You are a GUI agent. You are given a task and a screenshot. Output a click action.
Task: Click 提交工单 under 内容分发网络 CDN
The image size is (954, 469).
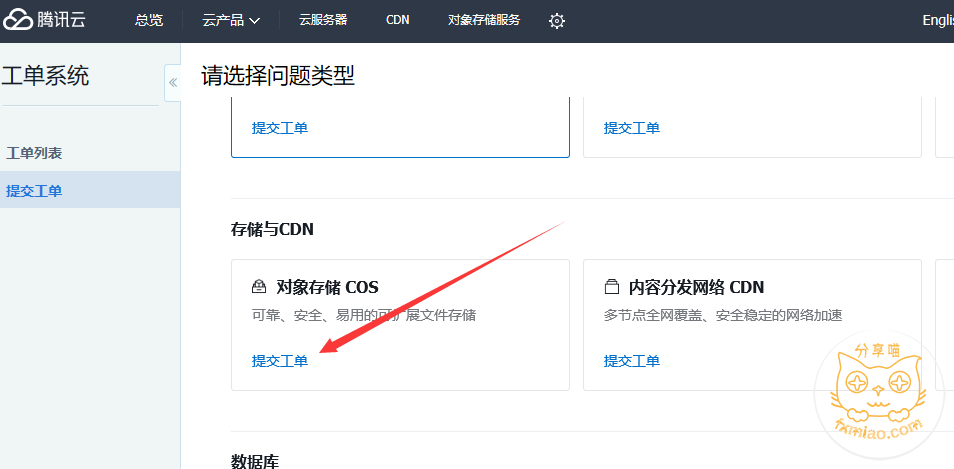click(632, 361)
